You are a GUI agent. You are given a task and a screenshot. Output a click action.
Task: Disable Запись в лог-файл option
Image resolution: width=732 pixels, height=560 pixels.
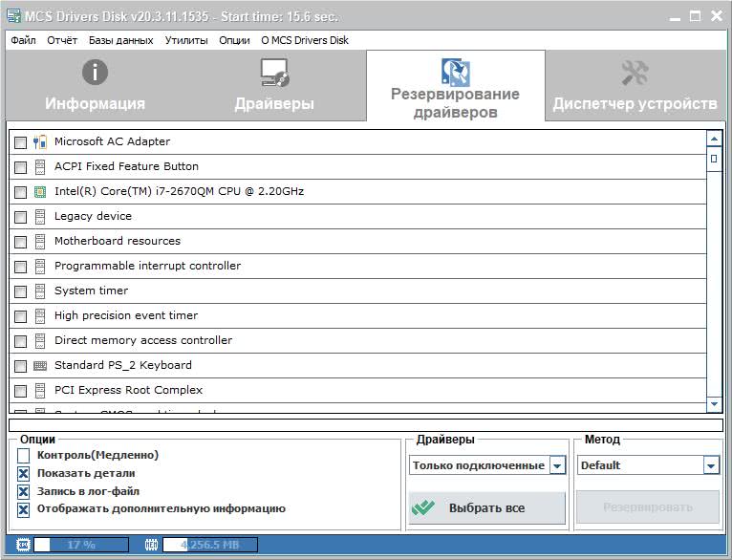pyautogui.click(x=23, y=491)
